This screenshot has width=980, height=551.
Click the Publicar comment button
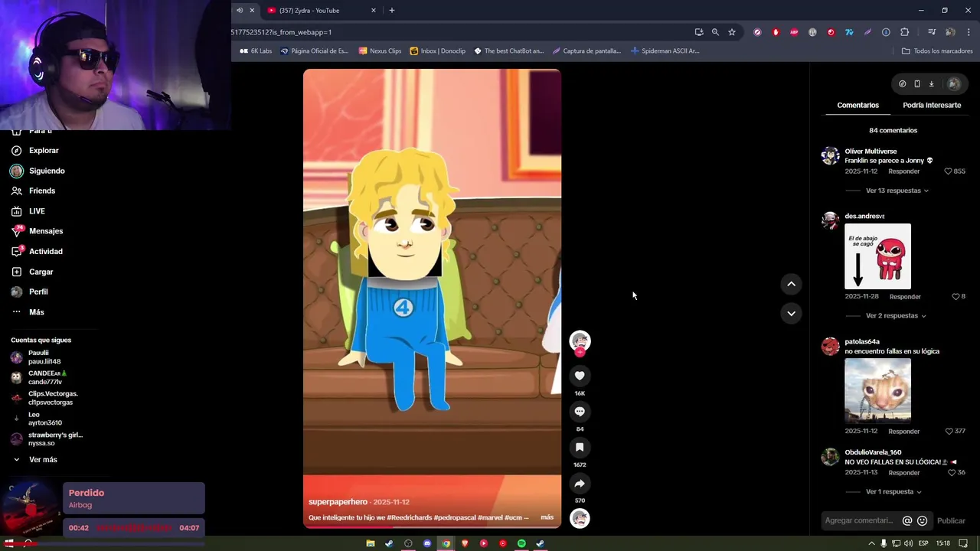951,520
